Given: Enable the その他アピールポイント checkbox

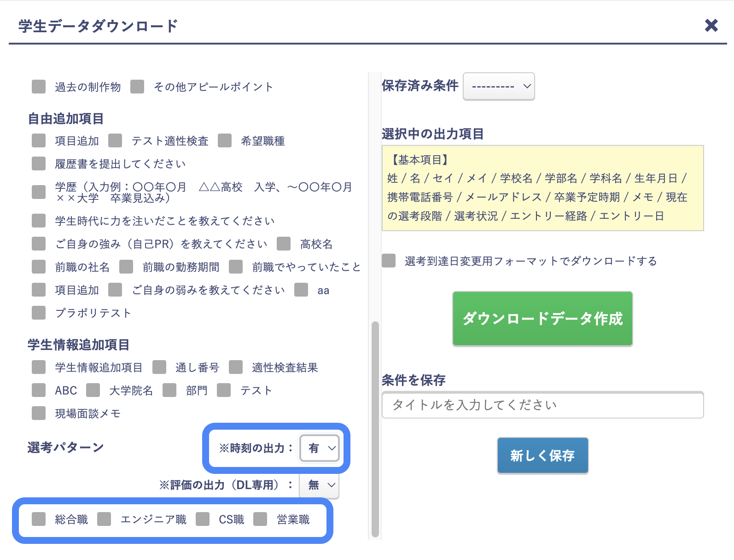Looking at the screenshot, I should [137, 87].
